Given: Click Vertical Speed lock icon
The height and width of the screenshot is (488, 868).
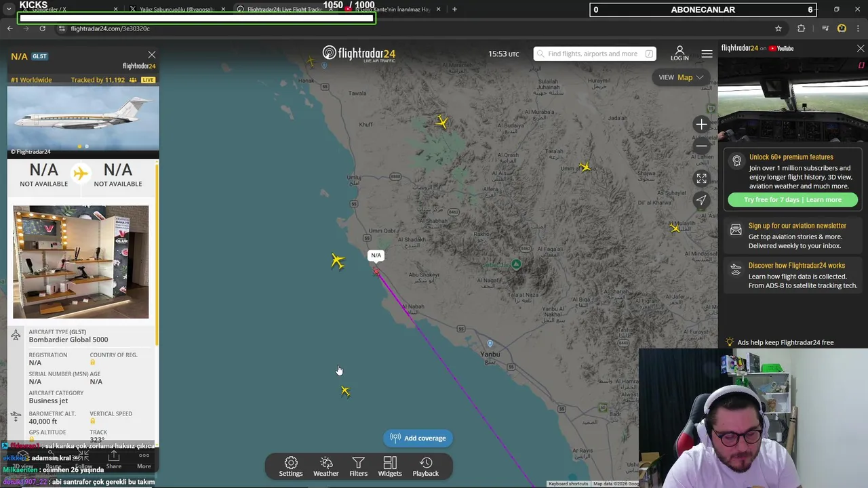Looking at the screenshot, I should click(93, 422).
